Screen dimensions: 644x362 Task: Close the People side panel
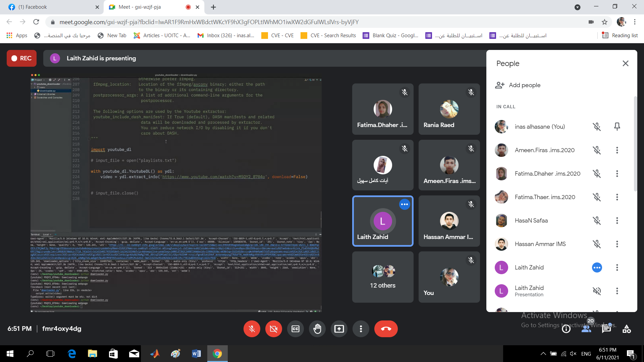coord(625,63)
